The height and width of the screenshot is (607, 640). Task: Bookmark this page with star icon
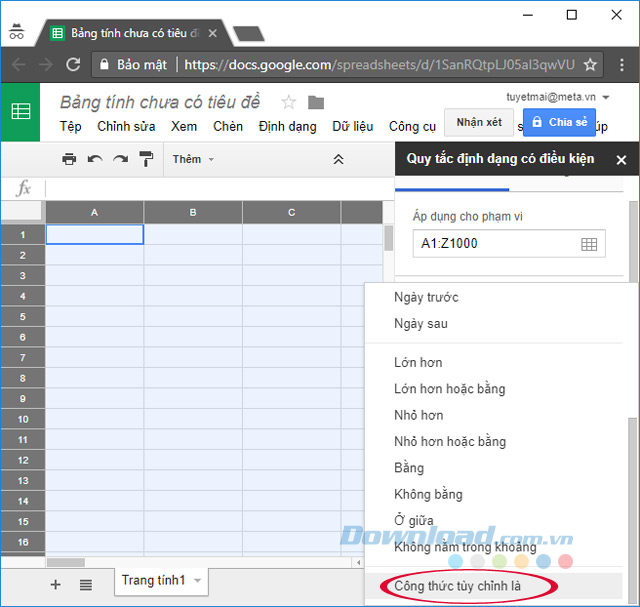click(x=590, y=64)
